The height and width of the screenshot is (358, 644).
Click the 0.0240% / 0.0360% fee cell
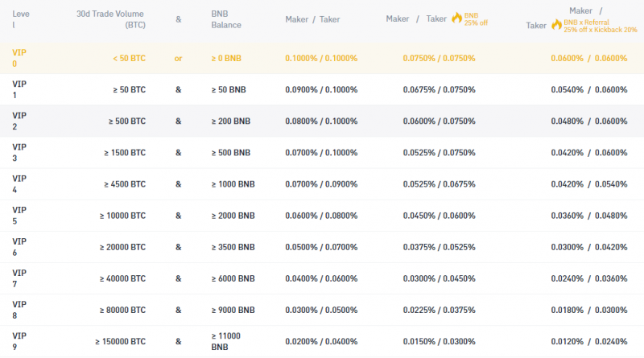click(x=589, y=278)
